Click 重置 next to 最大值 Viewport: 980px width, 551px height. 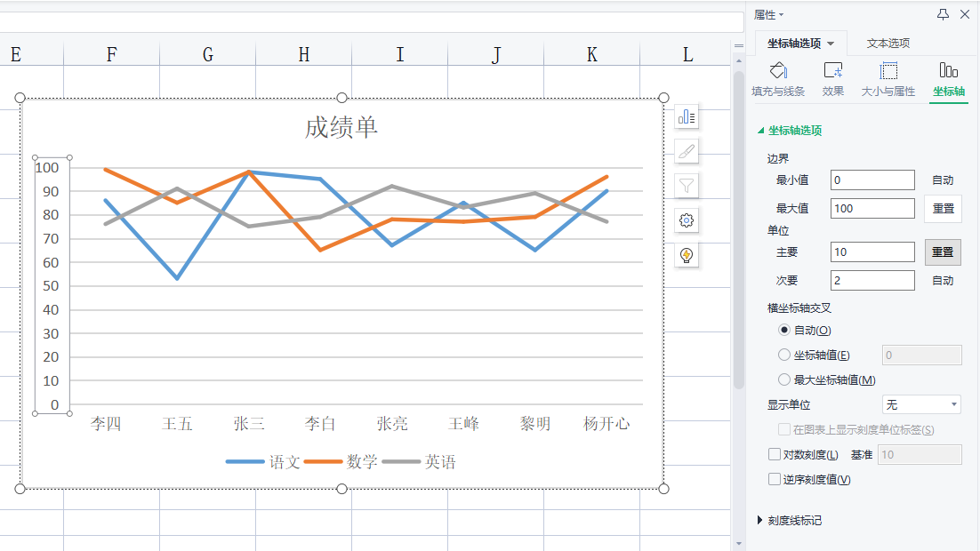pos(943,208)
